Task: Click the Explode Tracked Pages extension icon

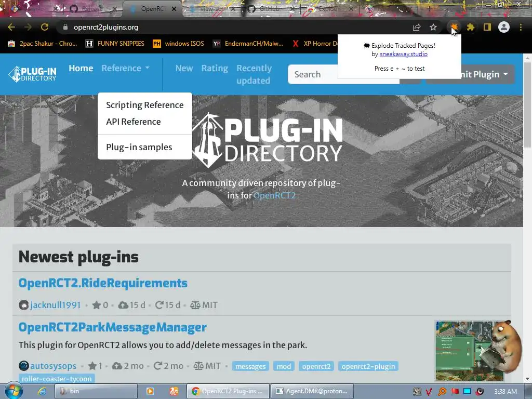Action: [454, 26]
